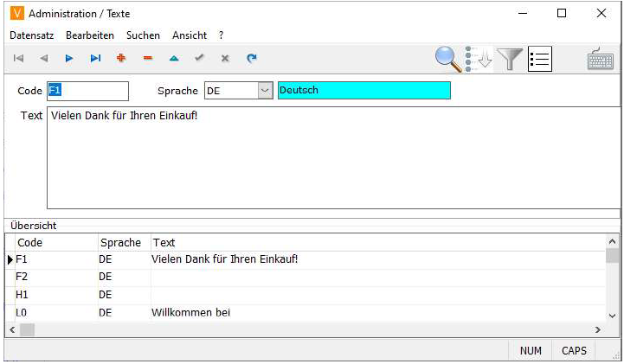The image size is (624, 364).
Task: Click the horizontal scrollbar right arrow
Action: (x=597, y=330)
